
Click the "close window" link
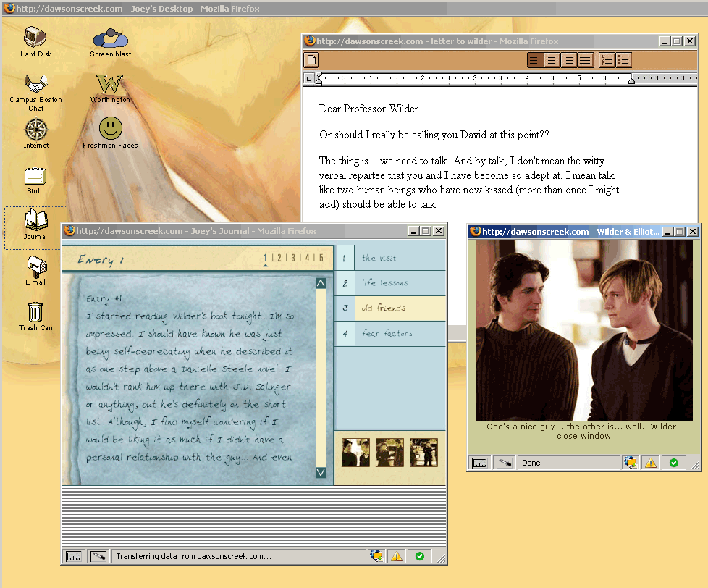pyautogui.click(x=583, y=436)
